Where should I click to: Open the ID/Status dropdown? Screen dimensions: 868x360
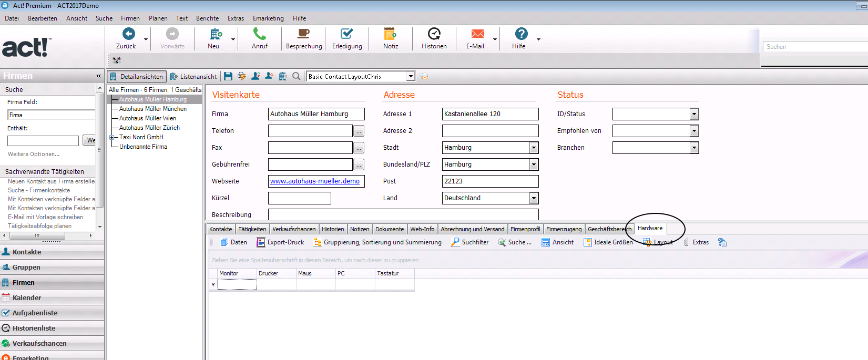coord(694,114)
